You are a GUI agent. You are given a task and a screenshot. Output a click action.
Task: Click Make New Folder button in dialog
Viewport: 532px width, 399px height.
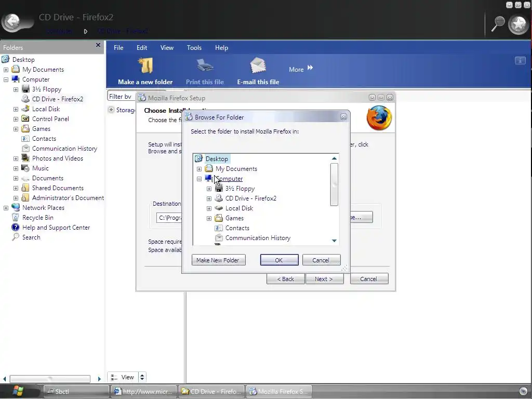pos(219,260)
